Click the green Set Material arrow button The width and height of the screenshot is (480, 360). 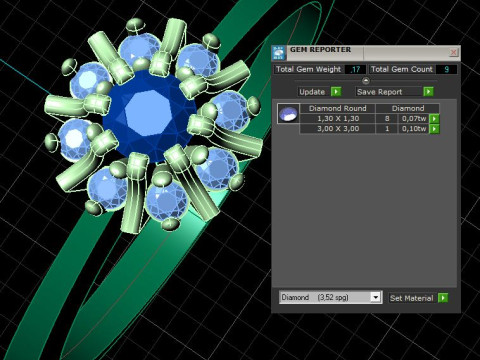443,298
